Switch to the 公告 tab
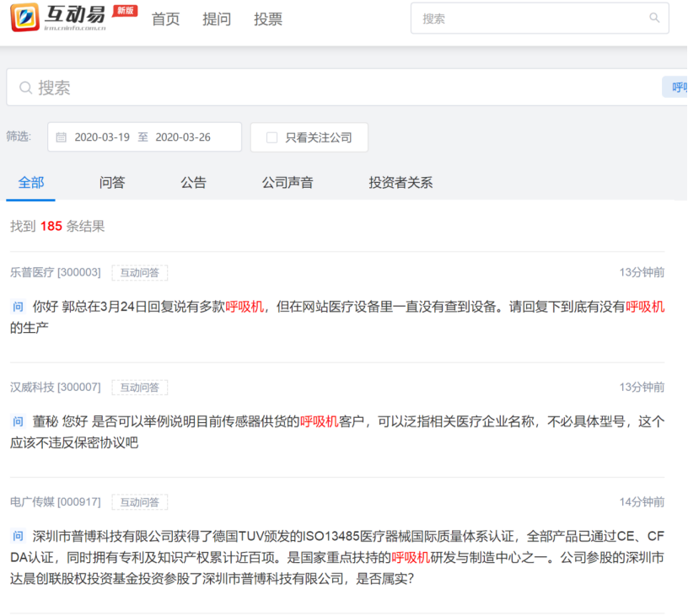This screenshot has height=616, width=688. coord(194,182)
